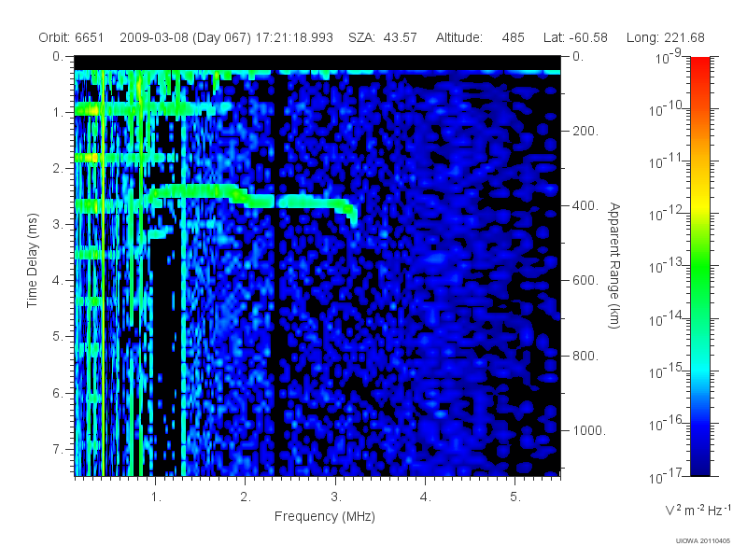Screen dimensions: 747x560
Task: Click the Long: 221.68 label
Action: click(665, 37)
